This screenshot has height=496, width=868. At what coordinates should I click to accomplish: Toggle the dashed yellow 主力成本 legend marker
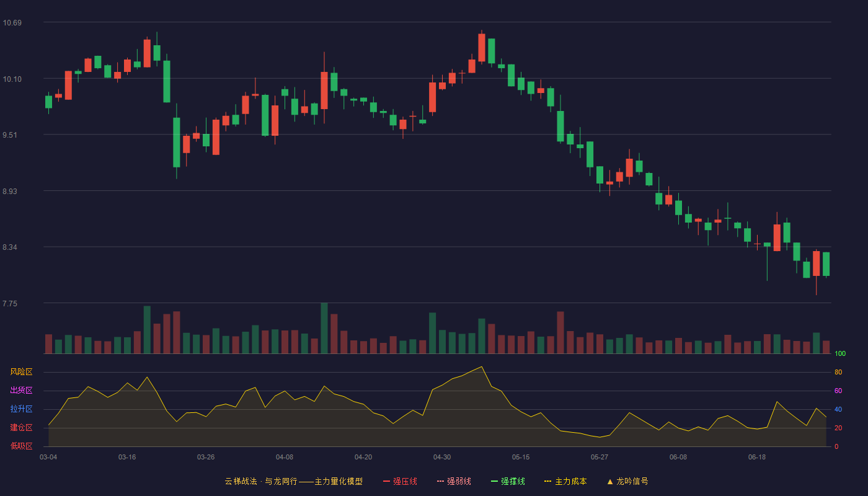(547, 481)
